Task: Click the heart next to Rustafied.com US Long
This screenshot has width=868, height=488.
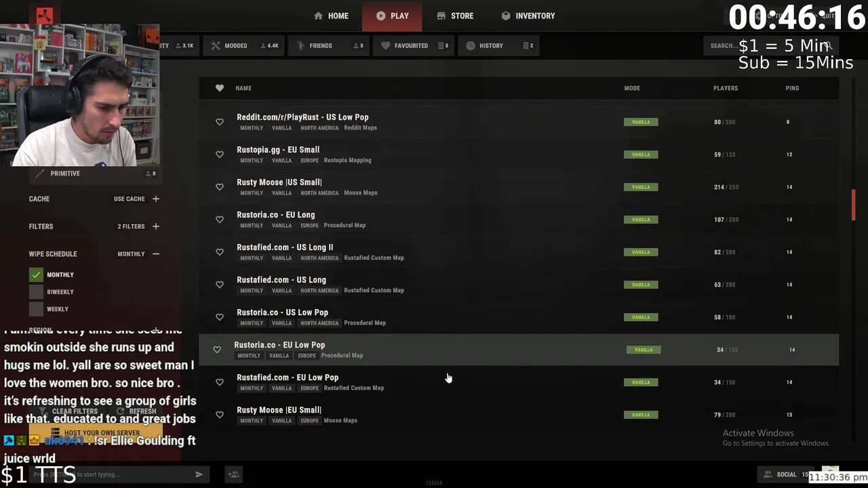Action: (219, 285)
